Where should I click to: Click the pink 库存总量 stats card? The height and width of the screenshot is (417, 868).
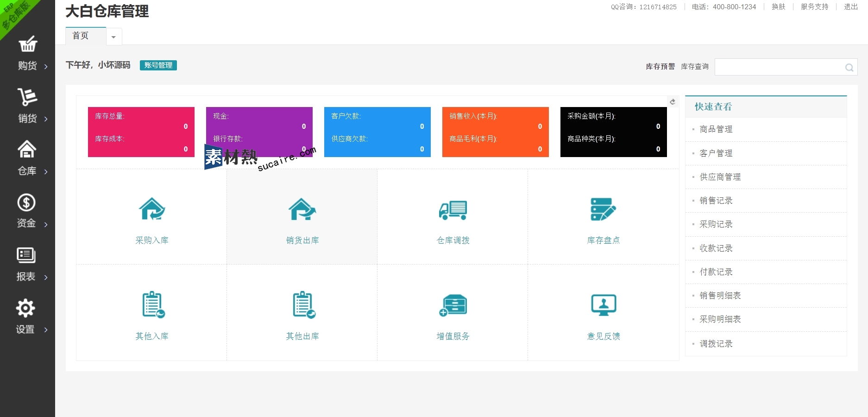[141, 132]
